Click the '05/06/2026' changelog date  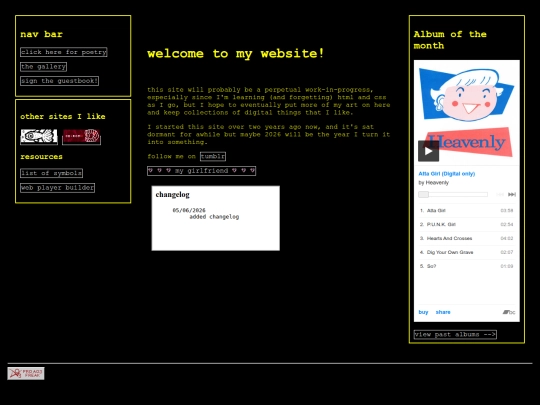[x=189, y=210]
